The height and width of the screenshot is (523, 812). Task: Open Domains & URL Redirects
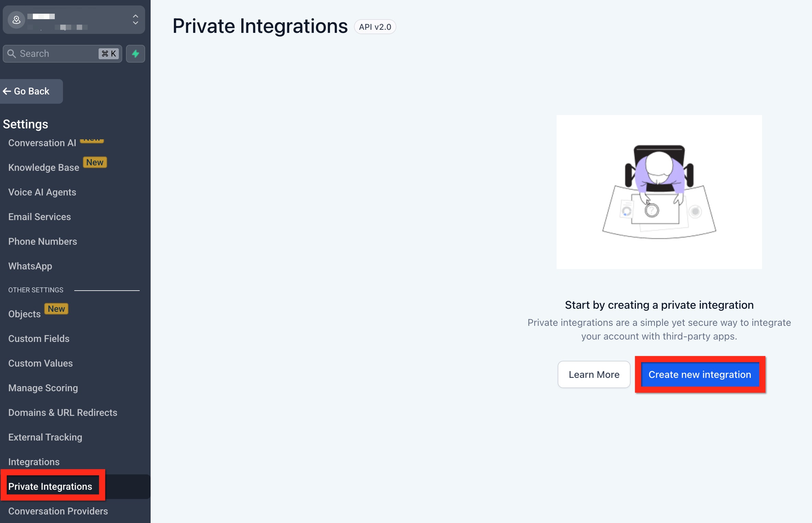click(63, 413)
